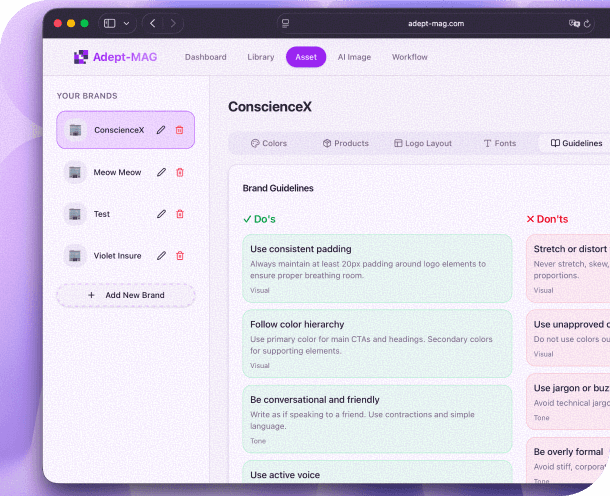The width and height of the screenshot is (610, 496).
Task: Delete the ConscienceX brand
Action: point(180,130)
